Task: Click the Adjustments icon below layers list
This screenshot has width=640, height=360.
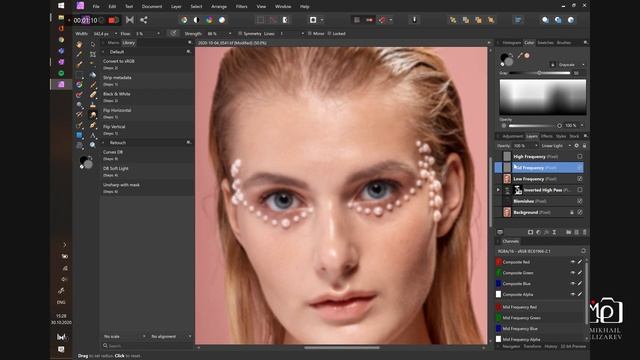Action: (538, 232)
